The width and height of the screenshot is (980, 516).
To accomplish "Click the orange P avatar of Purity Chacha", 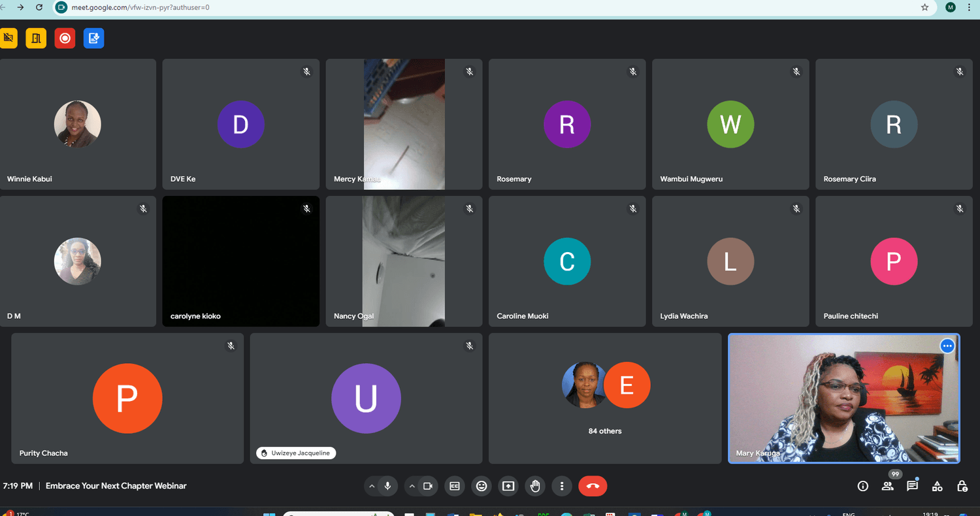I will (127, 398).
